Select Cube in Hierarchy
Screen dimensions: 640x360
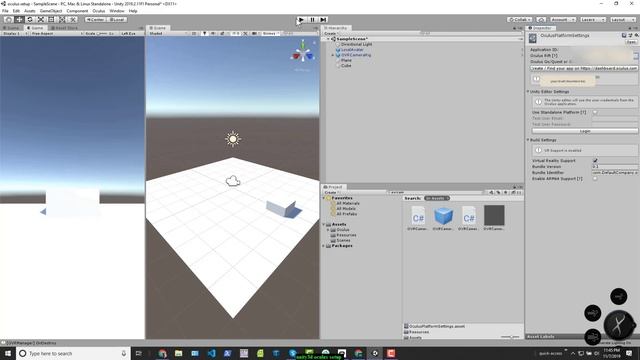pos(346,65)
